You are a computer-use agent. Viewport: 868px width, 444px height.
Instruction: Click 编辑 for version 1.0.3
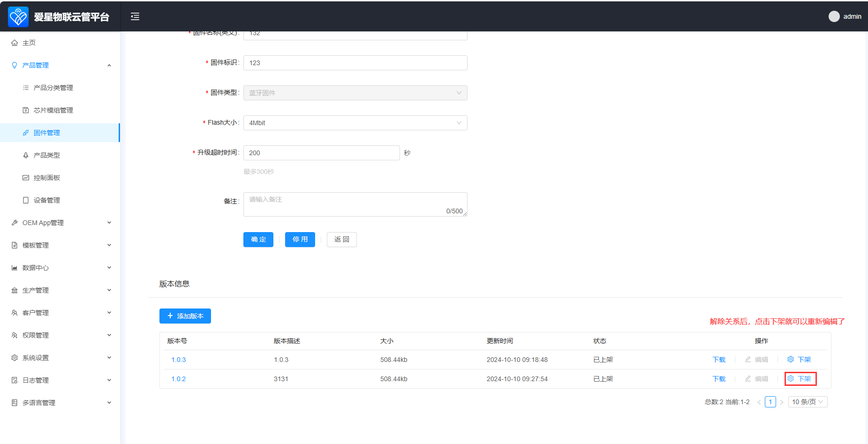pyautogui.click(x=756, y=360)
